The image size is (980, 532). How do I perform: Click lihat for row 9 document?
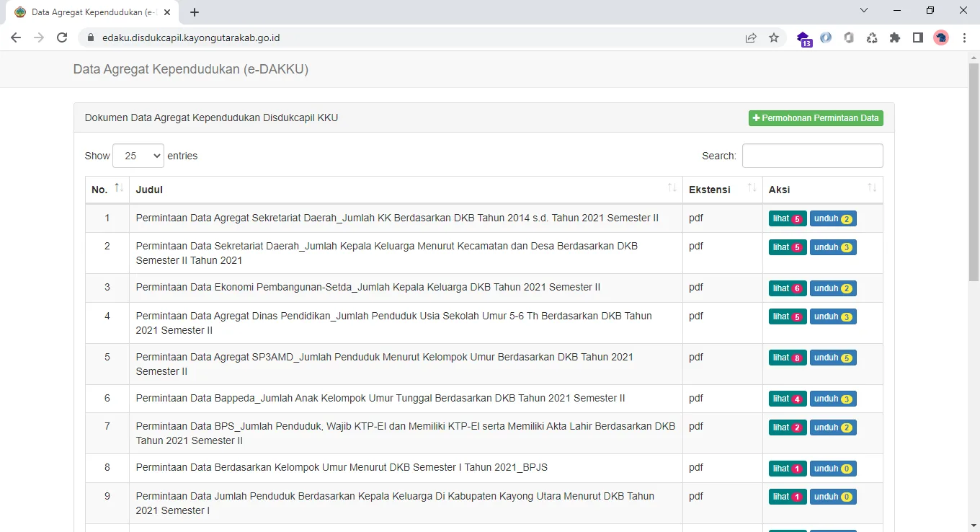coord(788,497)
